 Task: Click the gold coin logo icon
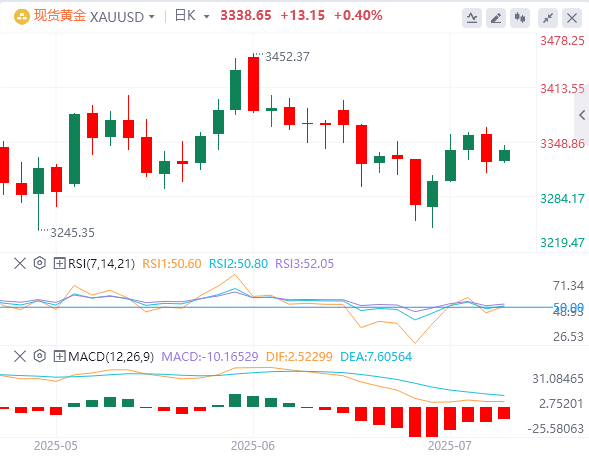pyautogui.click(x=22, y=17)
